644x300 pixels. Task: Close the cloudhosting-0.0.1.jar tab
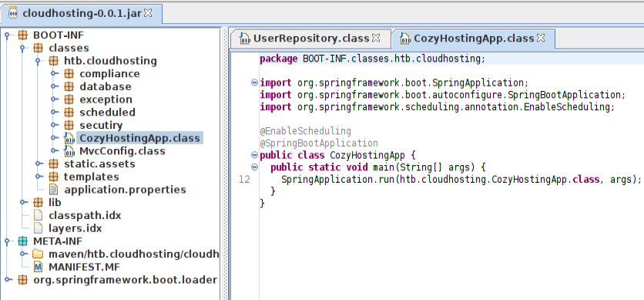coord(148,13)
